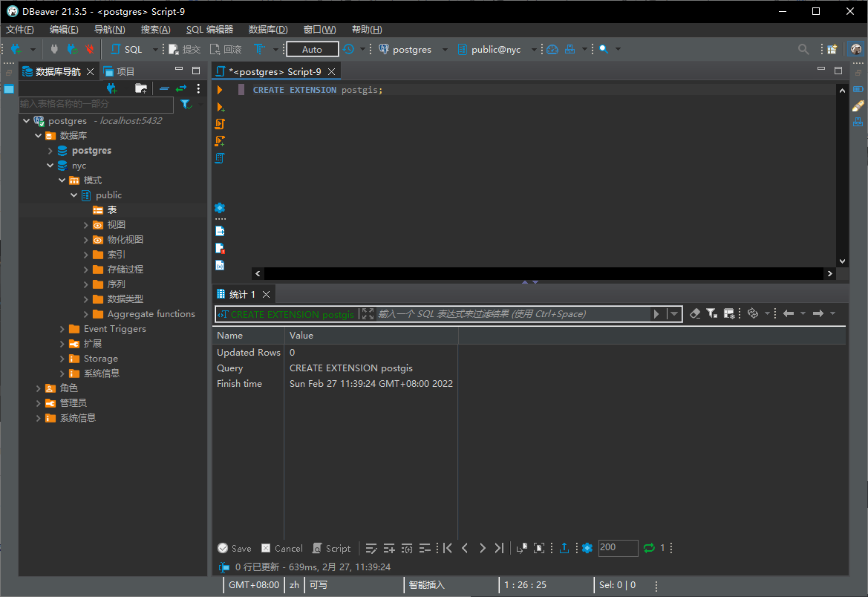The width and height of the screenshot is (868, 597).
Task: Click the export data upload icon
Action: [564, 548]
